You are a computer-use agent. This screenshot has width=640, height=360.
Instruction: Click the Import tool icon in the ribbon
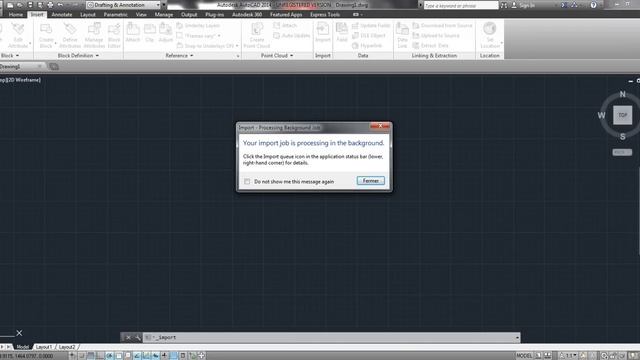point(322,33)
